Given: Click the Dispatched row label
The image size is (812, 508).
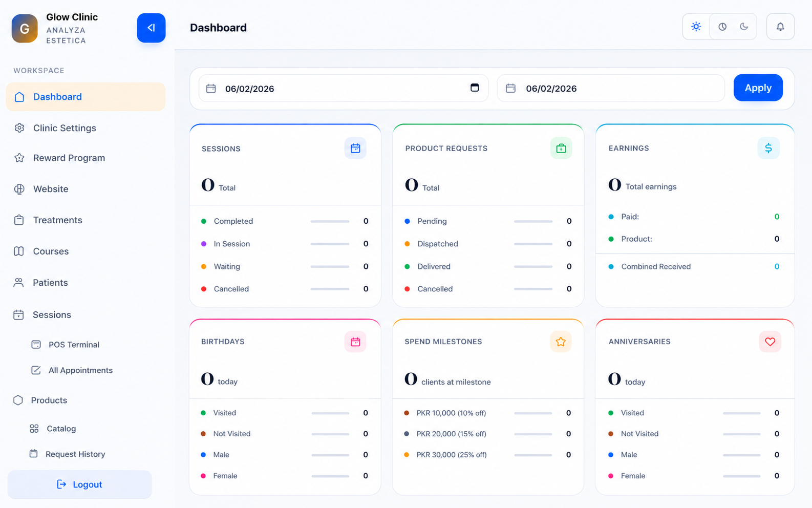Looking at the screenshot, I should 438,244.
